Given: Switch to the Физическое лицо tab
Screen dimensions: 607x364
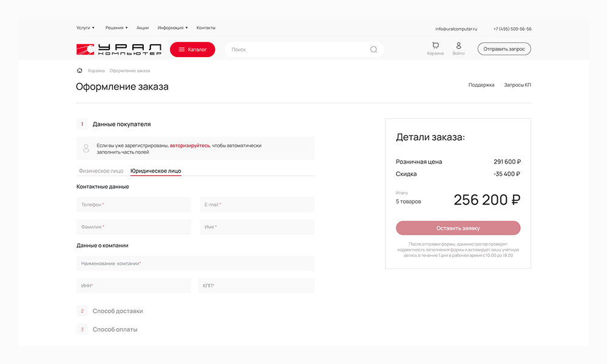Looking at the screenshot, I should click(101, 170).
